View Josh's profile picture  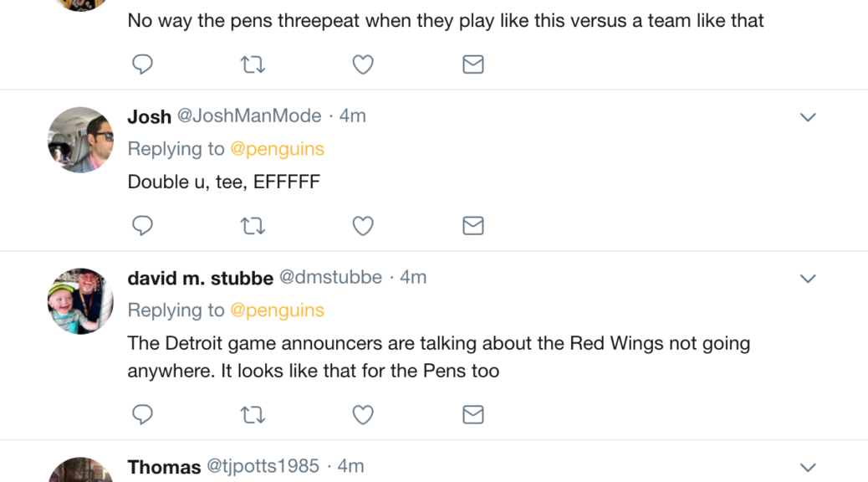(80, 140)
